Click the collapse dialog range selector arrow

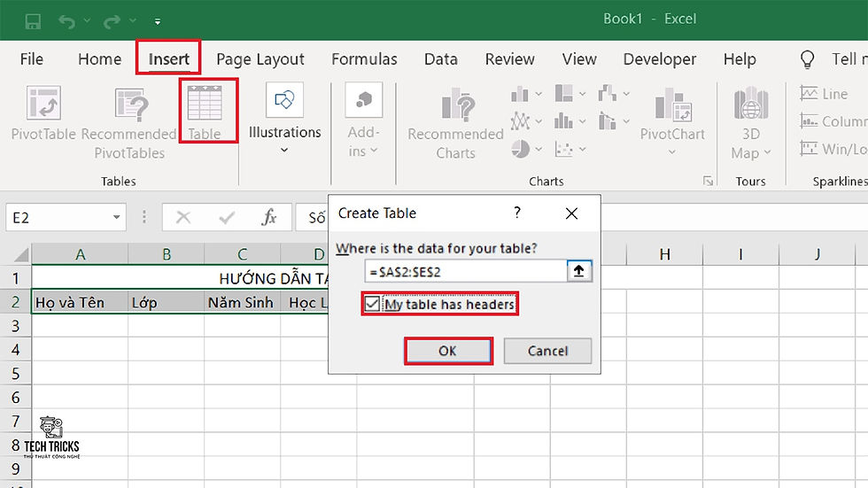click(579, 271)
